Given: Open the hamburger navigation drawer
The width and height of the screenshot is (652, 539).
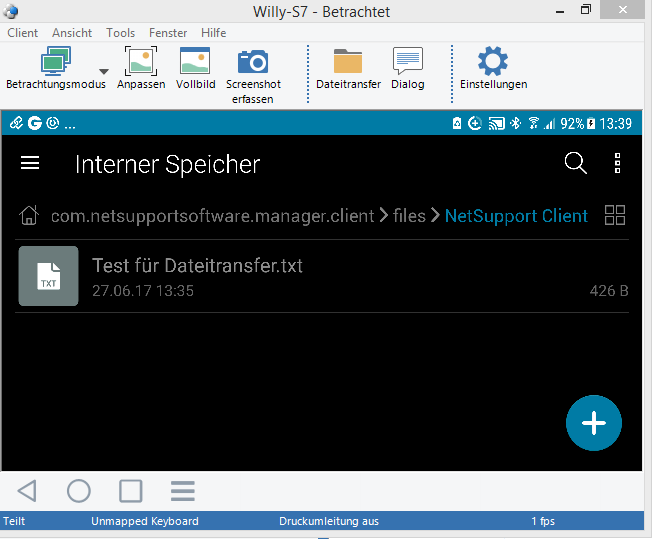Looking at the screenshot, I should pos(30,164).
